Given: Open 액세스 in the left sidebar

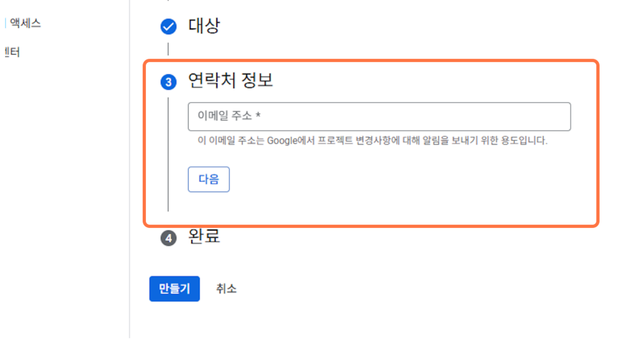Looking at the screenshot, I should tap(25, 23).
